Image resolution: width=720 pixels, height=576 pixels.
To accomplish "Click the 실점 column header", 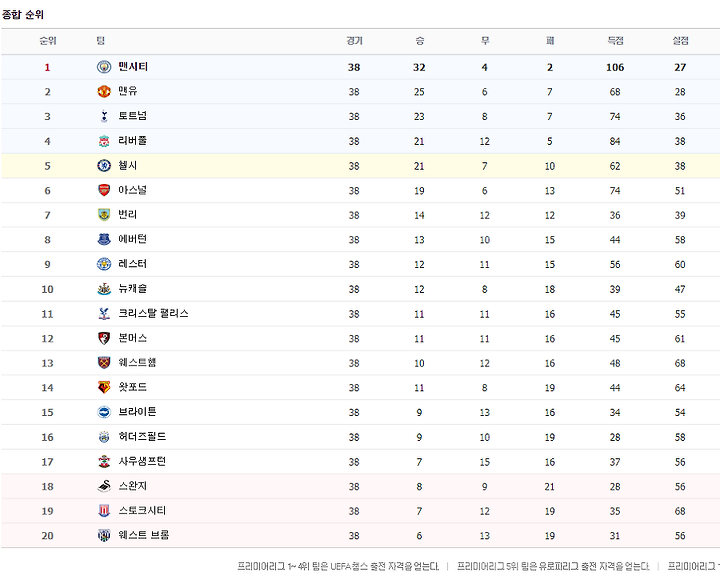I will [x=681, y=41].
